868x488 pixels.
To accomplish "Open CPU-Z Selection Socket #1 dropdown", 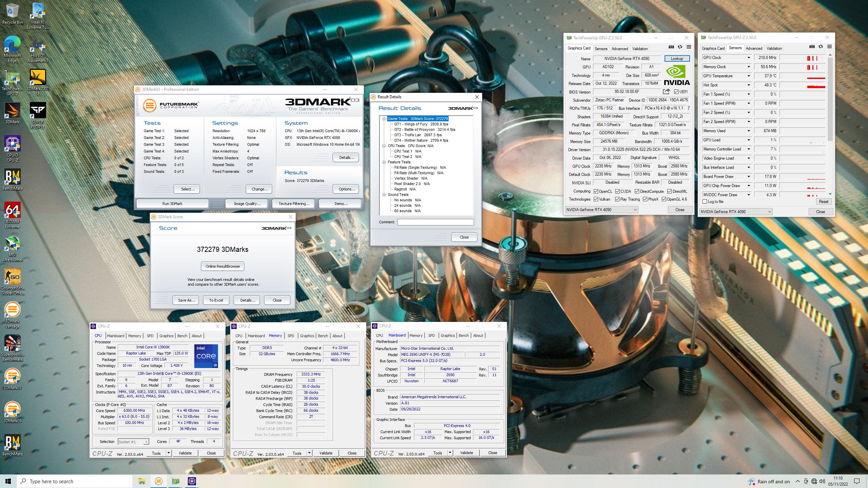I will pyautogui.click(x=133, y=442).
